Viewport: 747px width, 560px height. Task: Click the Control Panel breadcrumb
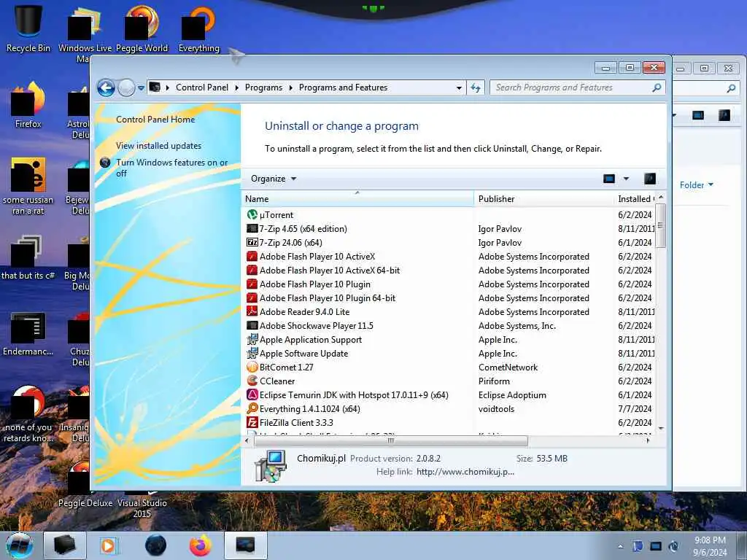(202, 87)
